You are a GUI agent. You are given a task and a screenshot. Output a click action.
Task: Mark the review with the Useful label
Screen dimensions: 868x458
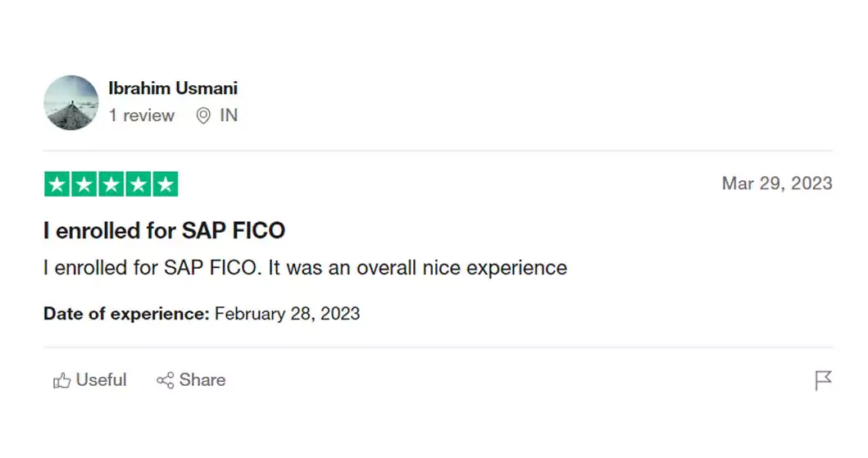(102, 380)
